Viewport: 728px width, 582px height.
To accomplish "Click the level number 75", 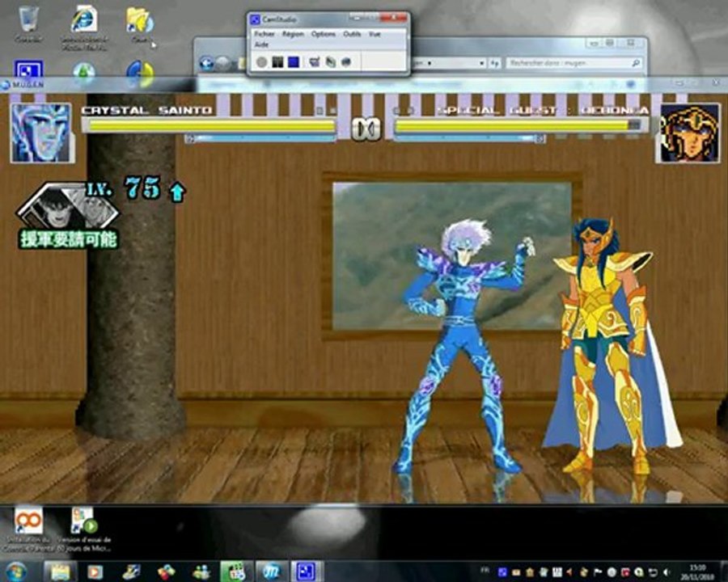I will click(x=143, y=188).
